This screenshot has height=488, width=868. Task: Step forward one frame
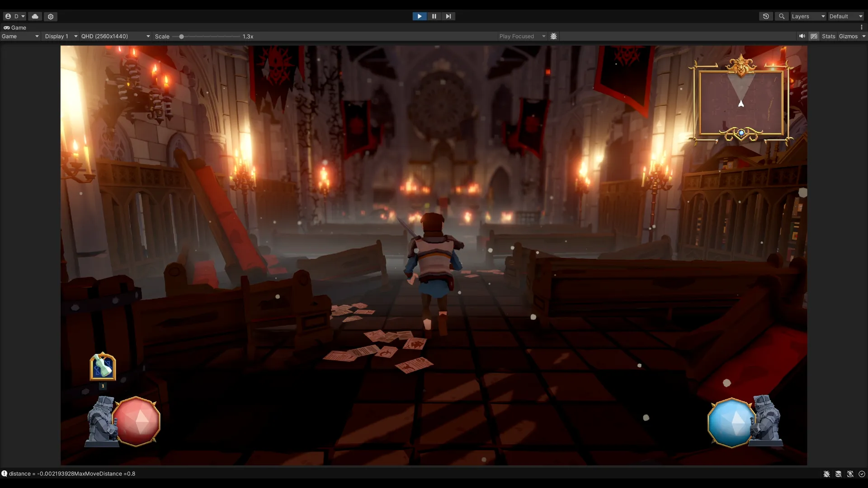pos(448,16)
